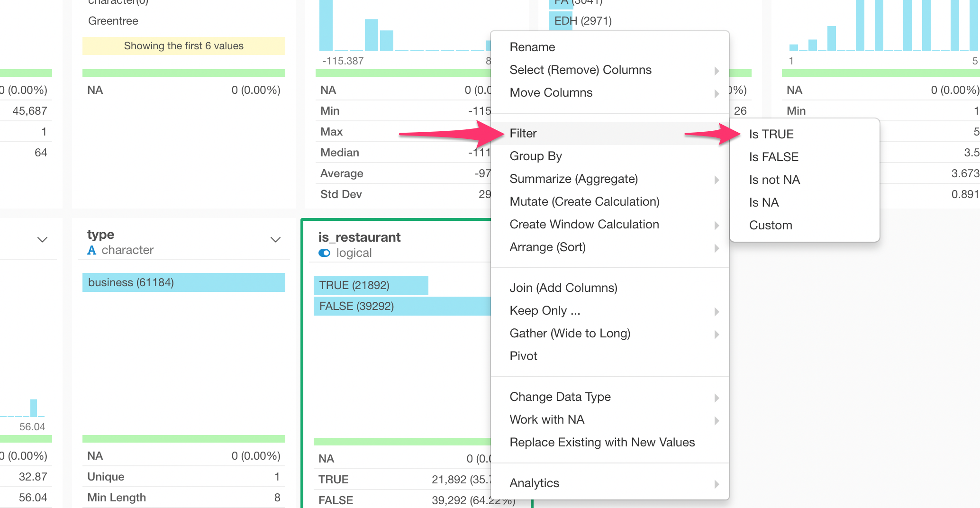Click Mutate (Create Calculation) menu entry

point(584,201)
